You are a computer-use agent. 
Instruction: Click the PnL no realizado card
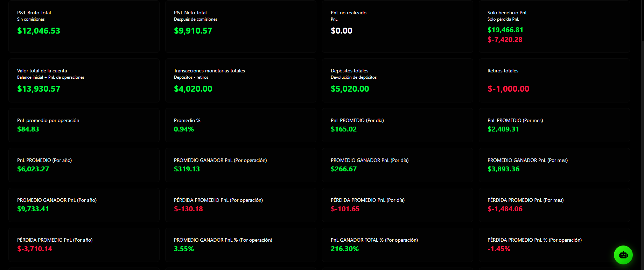[397, 27]
